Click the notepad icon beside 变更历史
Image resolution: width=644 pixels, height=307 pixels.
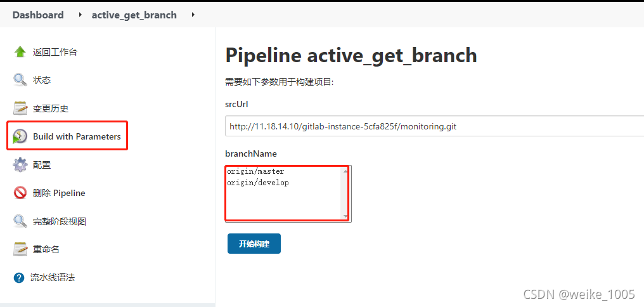click(20, 108)
